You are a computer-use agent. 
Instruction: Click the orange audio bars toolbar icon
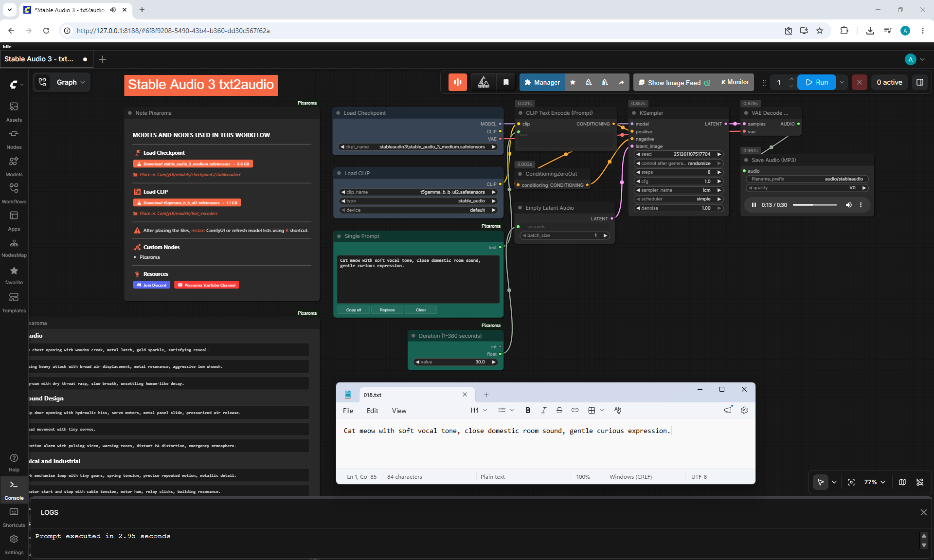pos(457,82)
